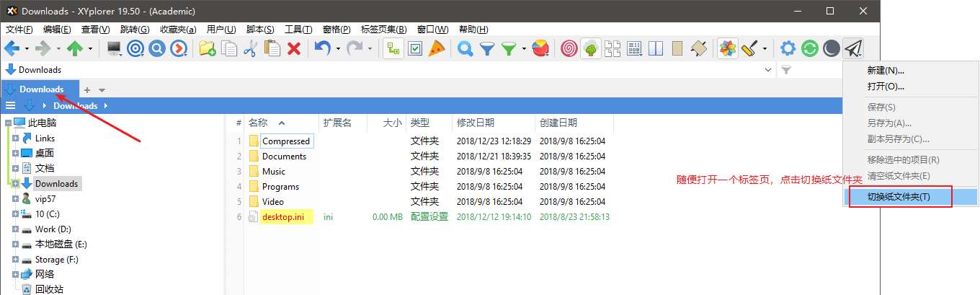
Task: Click the colorful pinwheel color filters icon
Action: point(728,48)
